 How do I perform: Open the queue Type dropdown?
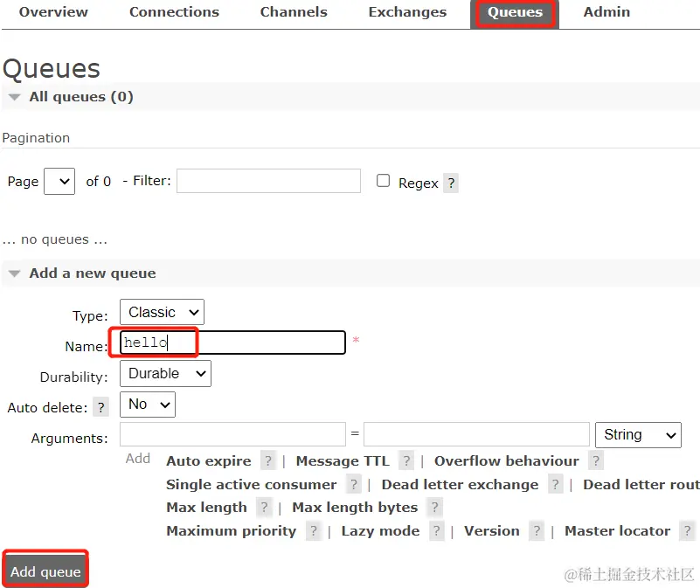pyautogui.click(x=162, y=312)
